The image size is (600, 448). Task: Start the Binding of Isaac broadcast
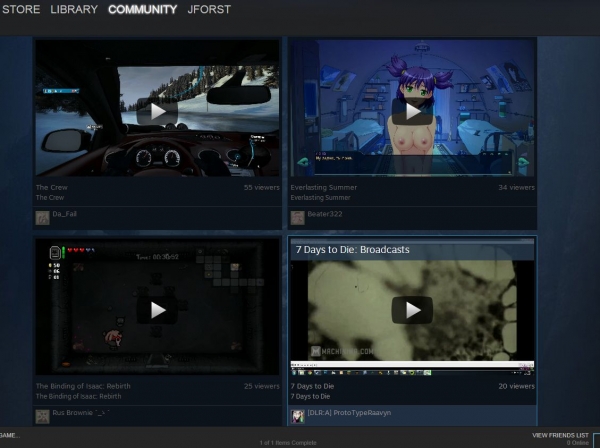pyautogui.click(x=157, y=309)
